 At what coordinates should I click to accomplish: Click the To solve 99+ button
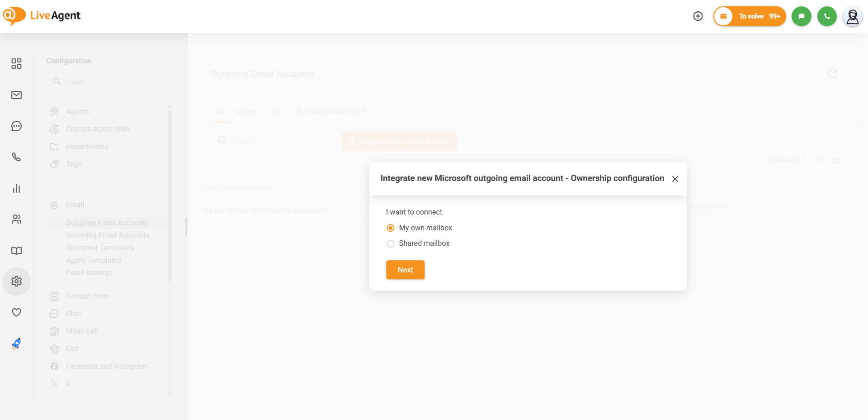pos(750,16)
